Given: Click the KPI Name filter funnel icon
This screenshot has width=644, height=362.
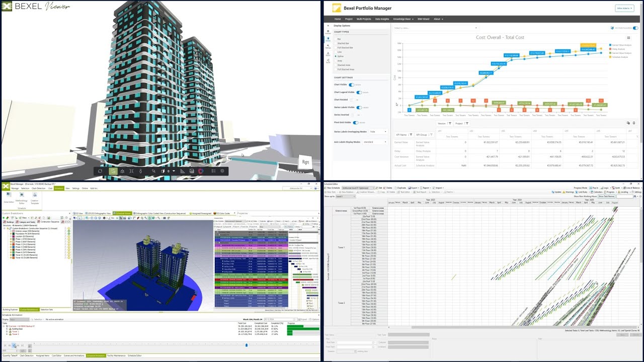Looking at the screenshot, I should click(411, 135).
